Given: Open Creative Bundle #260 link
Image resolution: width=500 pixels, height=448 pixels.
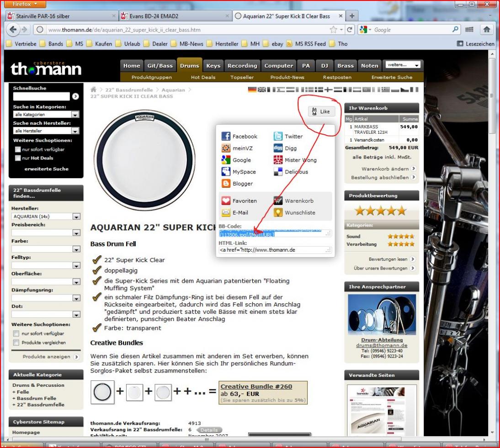Looking at the screenshot, I should coord(256,386).
